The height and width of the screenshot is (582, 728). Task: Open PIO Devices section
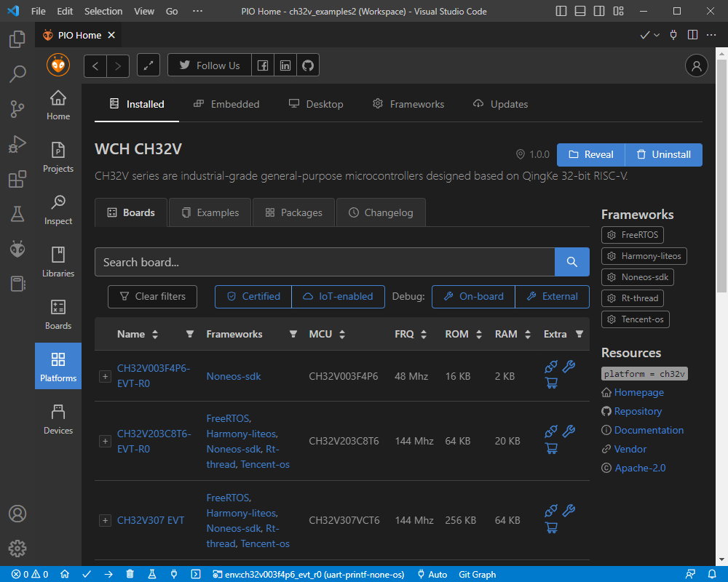pyautogui.click(x=58, y=420)
